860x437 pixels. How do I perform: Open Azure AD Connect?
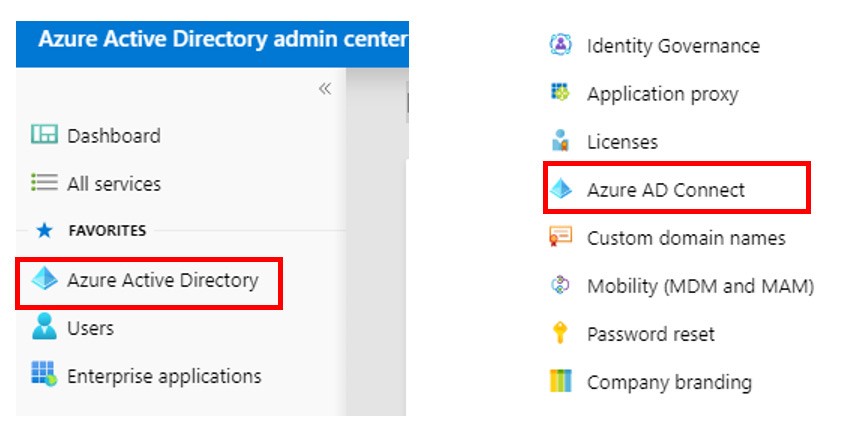coord(666,190)
